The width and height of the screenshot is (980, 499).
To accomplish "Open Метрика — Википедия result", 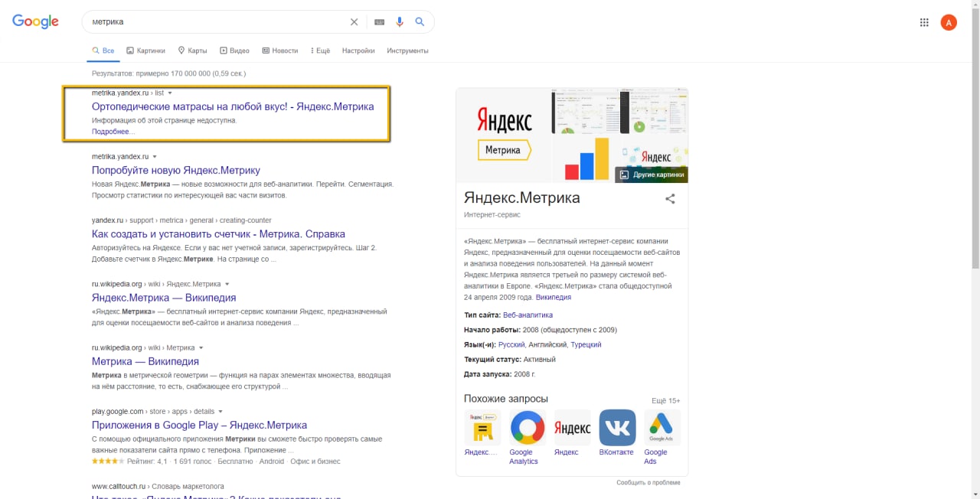I will coord(145,361).
